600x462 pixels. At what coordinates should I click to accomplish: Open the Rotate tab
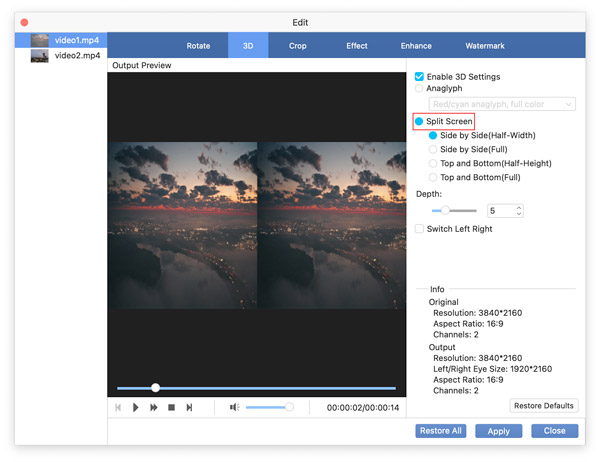click(x=198, y=46)
